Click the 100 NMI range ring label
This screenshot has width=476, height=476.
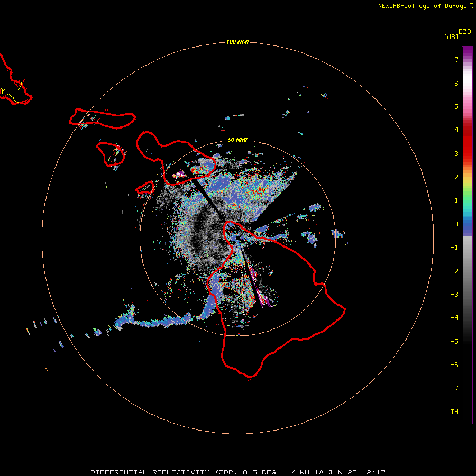[x=237, y=42]
